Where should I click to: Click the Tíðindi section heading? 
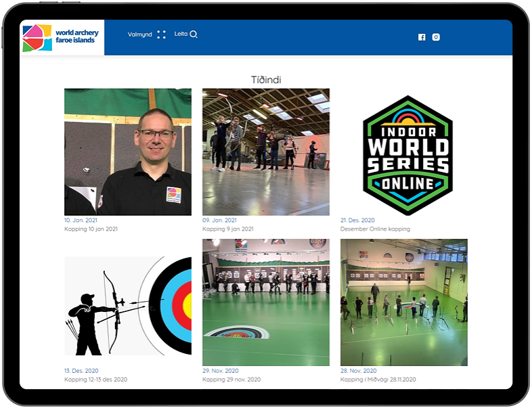pos(266,80)
